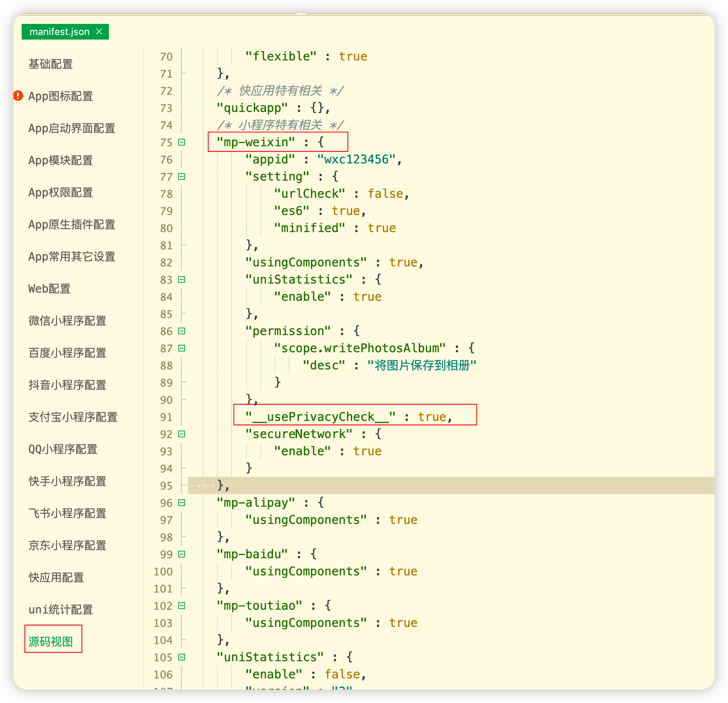Image resolution: width=728 pixels, height=703 pixels.
Task: Click the App图标配置 error warning icon
Action: tap(18, 96)
